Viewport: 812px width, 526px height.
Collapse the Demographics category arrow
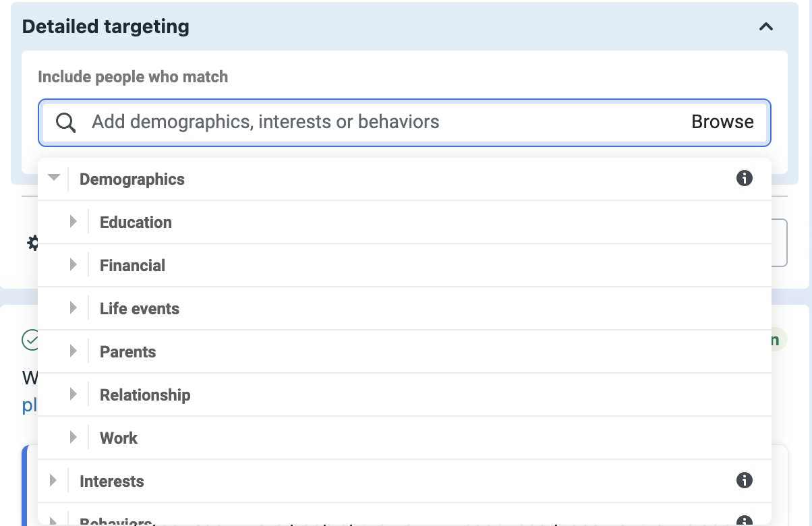[x=54, y=177]
